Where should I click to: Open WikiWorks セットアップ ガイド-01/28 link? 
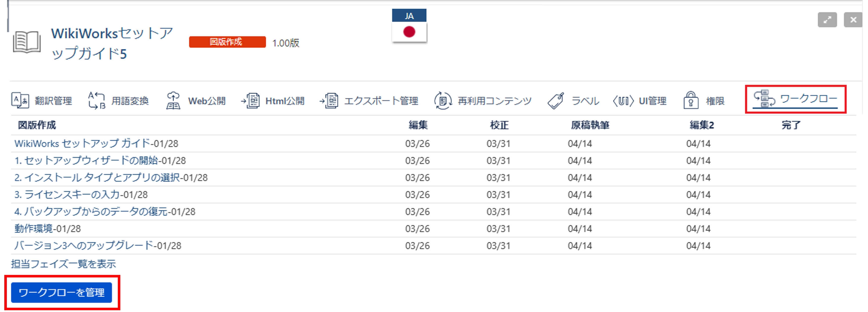pos(96,143)
